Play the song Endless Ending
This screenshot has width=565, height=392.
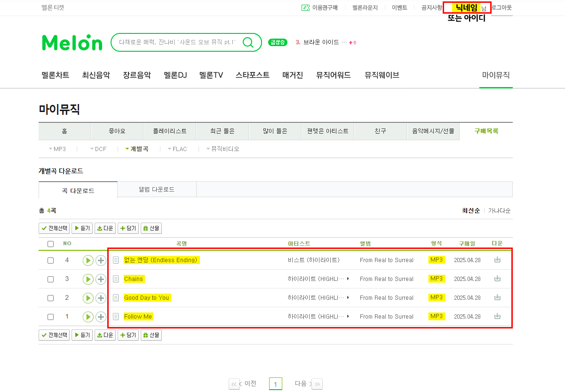point(88,260)
